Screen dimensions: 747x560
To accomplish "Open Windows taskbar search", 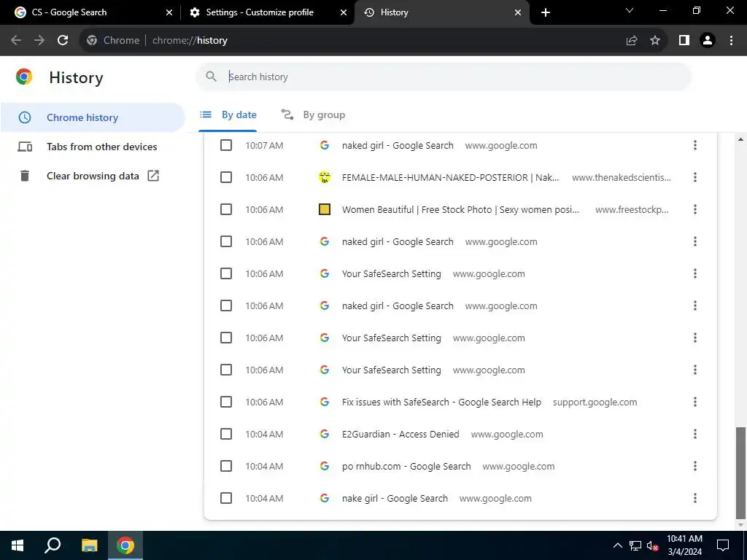I will click(53, 545).
